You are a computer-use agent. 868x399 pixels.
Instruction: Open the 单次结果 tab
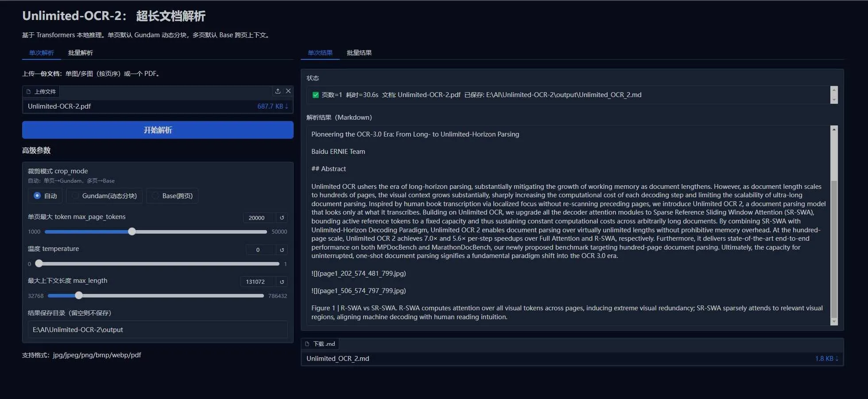[x=320, y=53]
